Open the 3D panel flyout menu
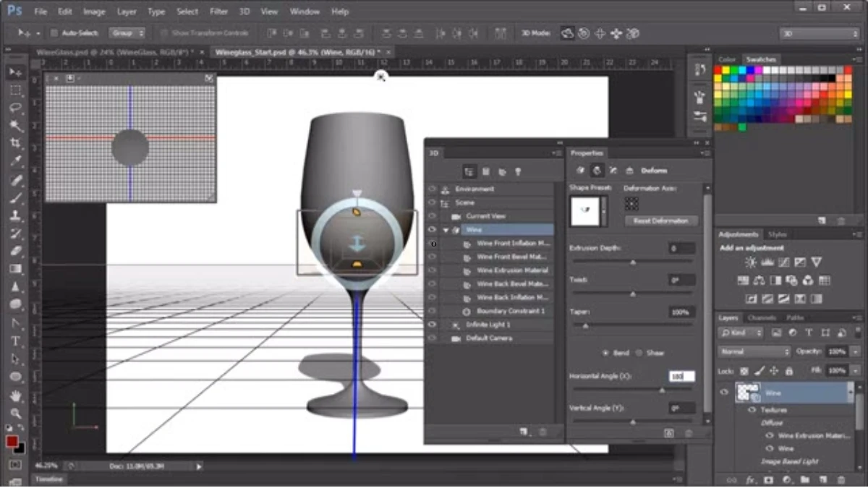 pos(557,153)
